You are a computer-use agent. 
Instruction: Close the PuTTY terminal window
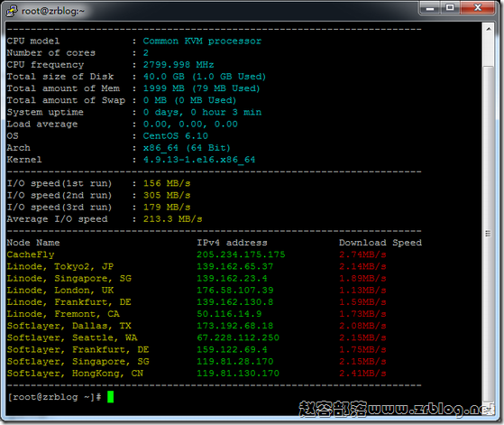(478, 8)
